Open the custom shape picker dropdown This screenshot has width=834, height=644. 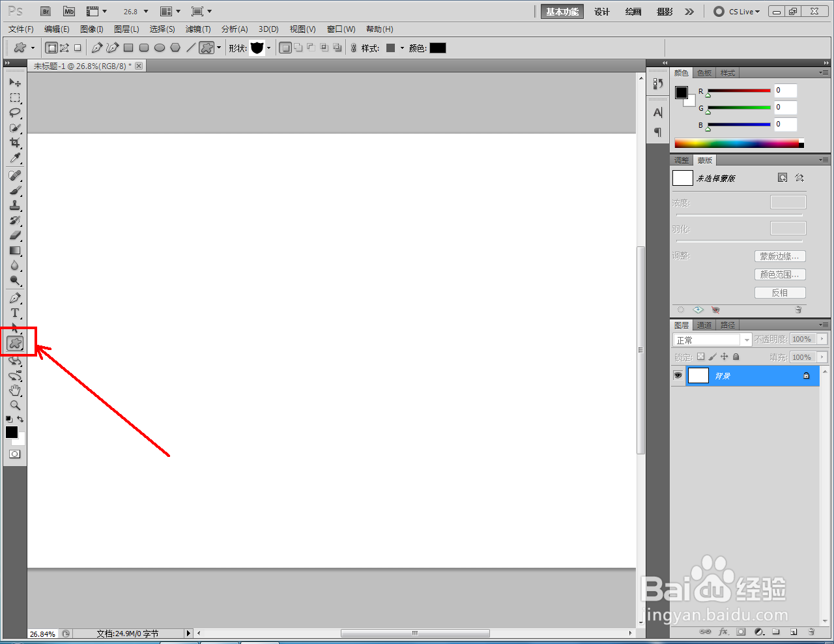[268, 48]
